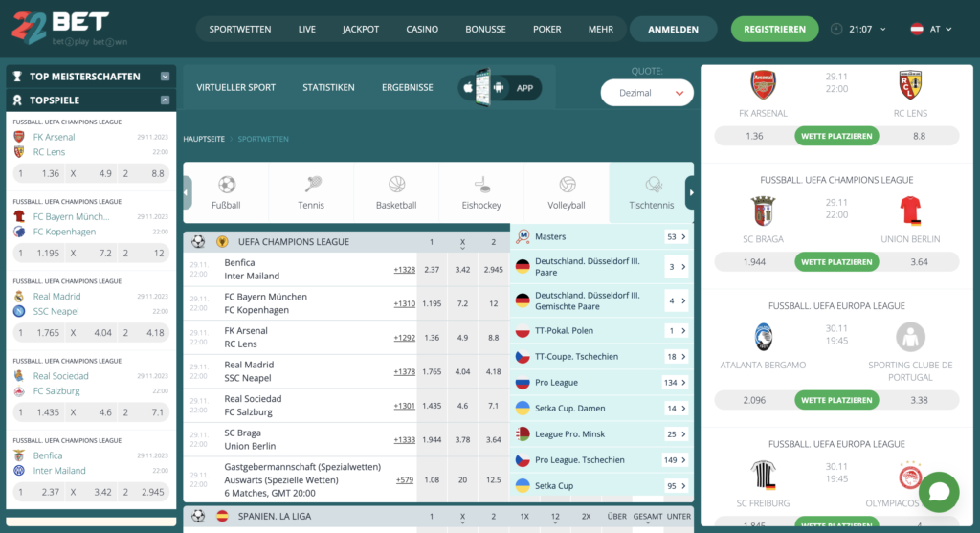Open mobile app download button

[500, 88]
